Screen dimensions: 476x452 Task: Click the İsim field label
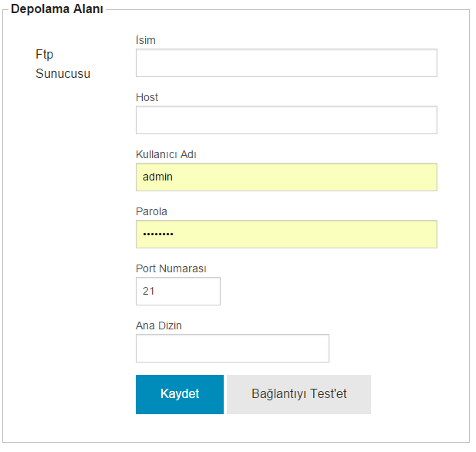(146, 40)
